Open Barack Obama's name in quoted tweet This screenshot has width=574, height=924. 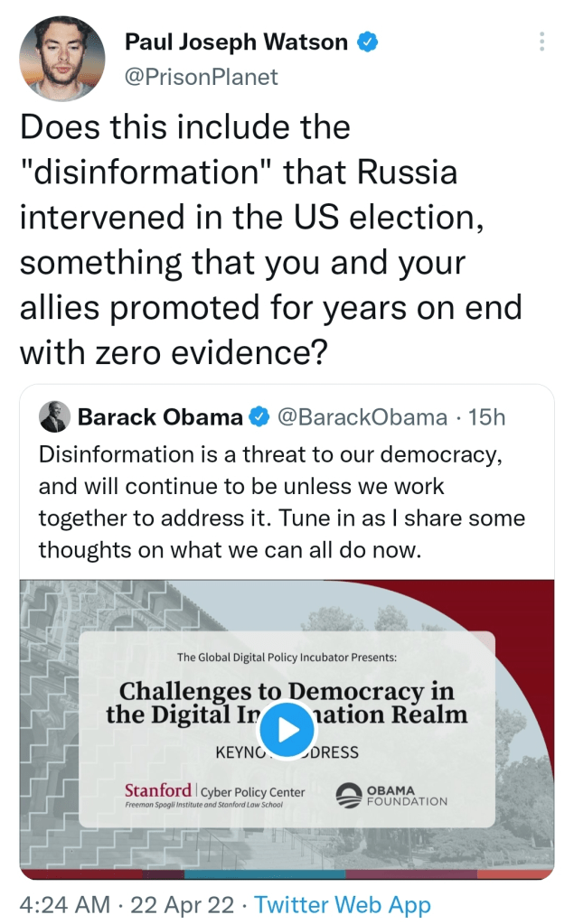pyautogui.click(x=160, y=416)
